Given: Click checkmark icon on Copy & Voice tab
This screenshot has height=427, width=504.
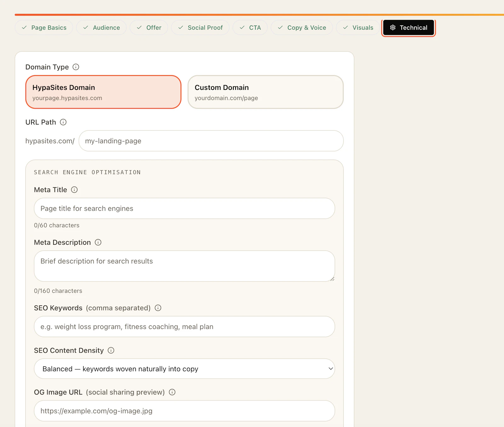Looking at the screenshot, I should pyautogui.click(x=280, y=27).
